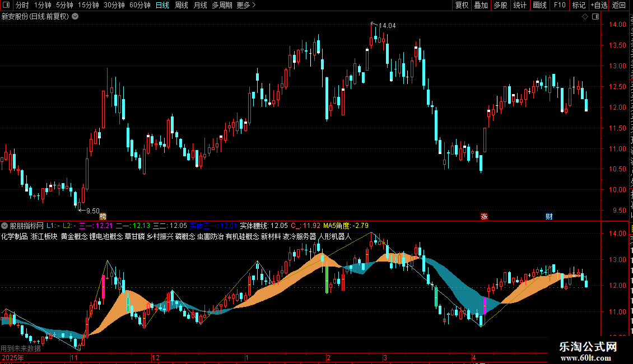Click the 磷概念 concept label
633x364 pixels.
click(x=185, y=236)
